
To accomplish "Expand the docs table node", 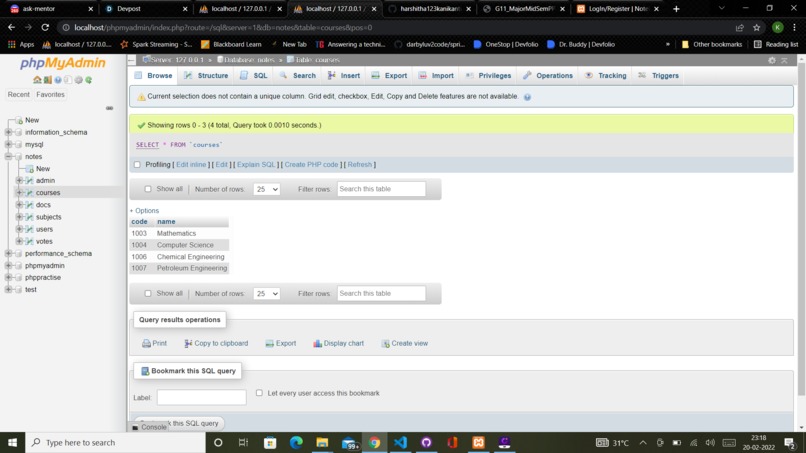I will point(20,205).
